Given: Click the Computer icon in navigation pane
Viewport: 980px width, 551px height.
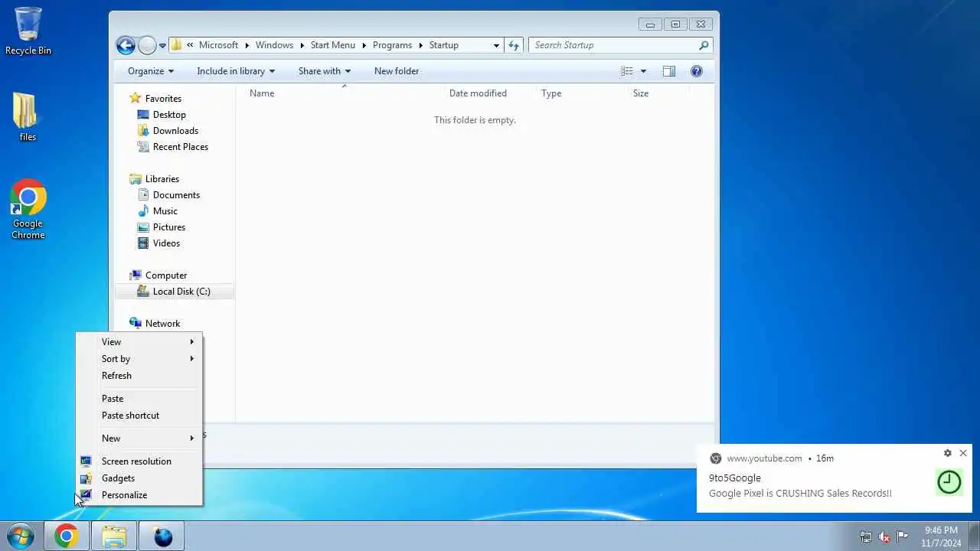Looking at the screenshot, I should tap(136, 275).
